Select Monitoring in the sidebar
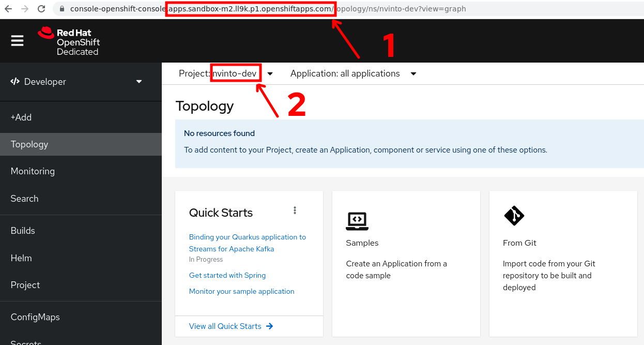The width and height of the screenshot is (644, 345). 33,171
